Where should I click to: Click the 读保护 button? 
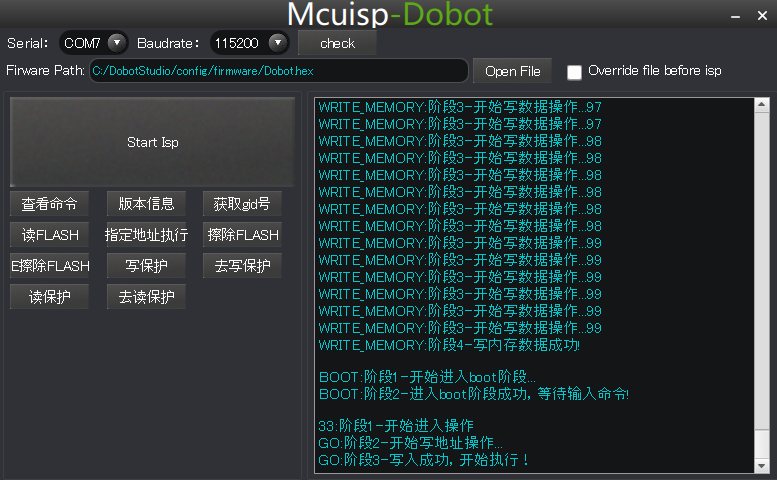[49, 297]
